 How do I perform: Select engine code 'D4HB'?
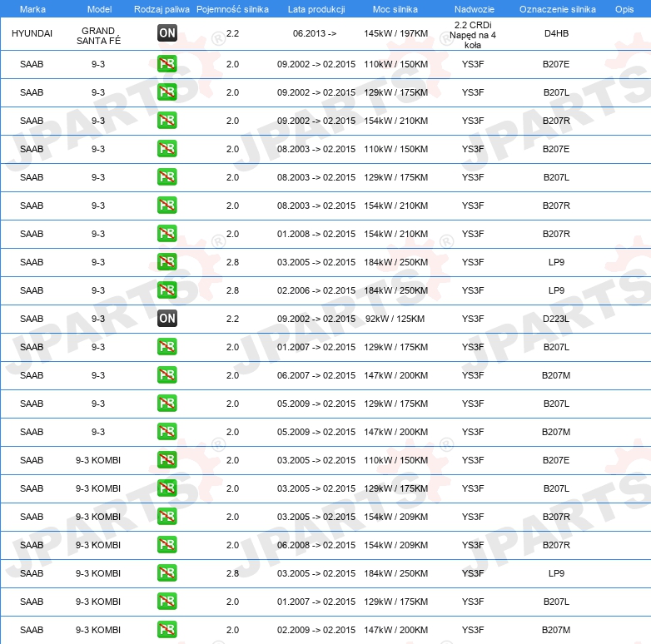[x=556, y=33]
